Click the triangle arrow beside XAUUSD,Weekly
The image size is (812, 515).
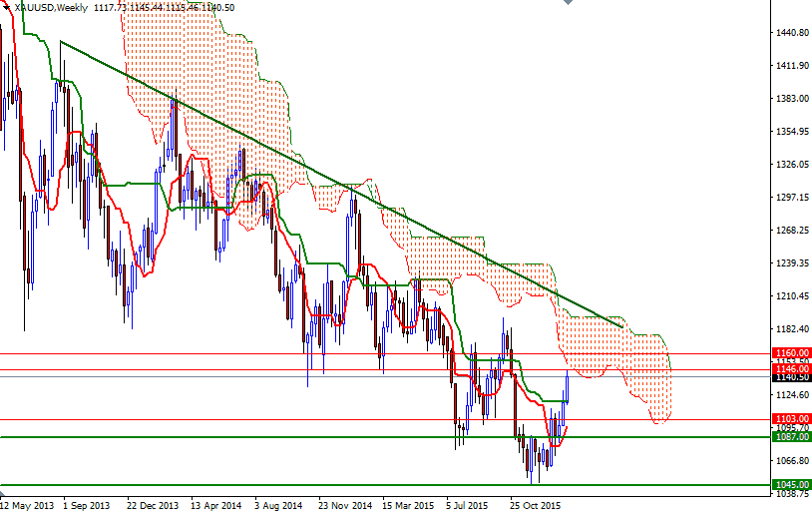tap(7, 8)
